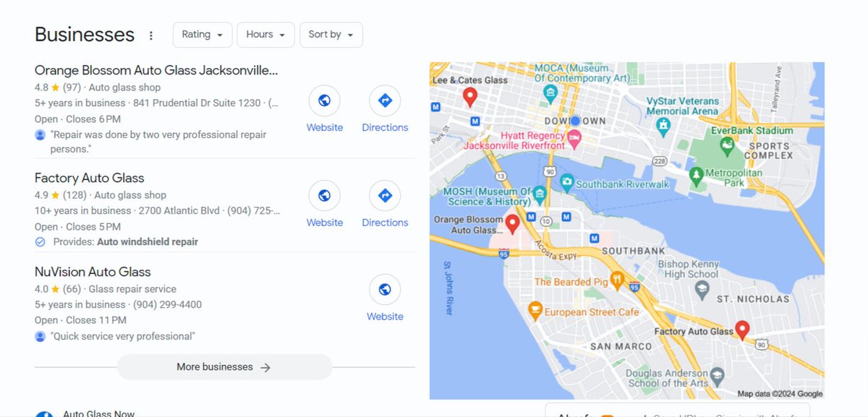Click "Open · Closes 11 PM" under NuVision
868x417 pixels.
[80, 320]
